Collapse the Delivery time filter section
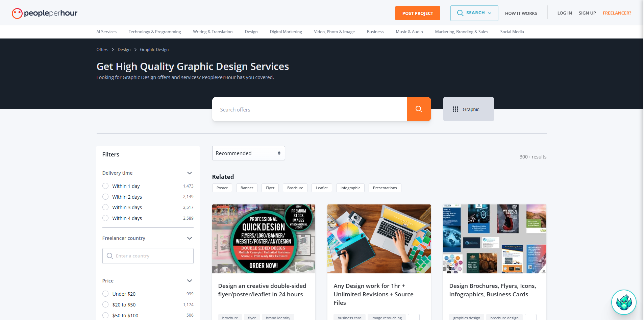 [190, 173]
